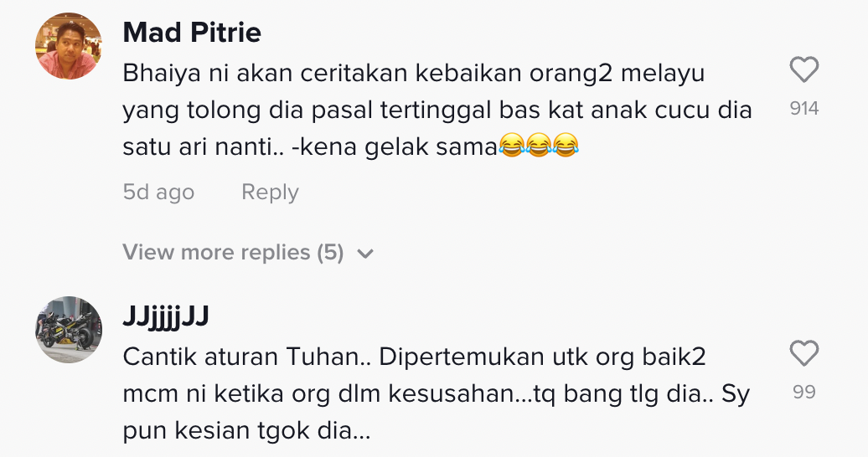Click the 914 like count
The width and height of the screenshot is (868, 457).
coord(803,109)
